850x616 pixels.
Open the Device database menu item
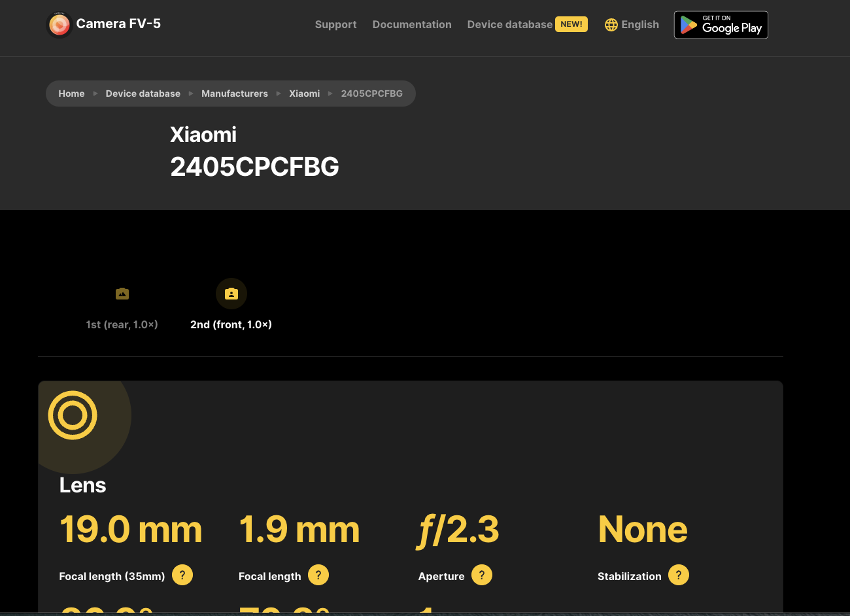[x=509, y=24]
